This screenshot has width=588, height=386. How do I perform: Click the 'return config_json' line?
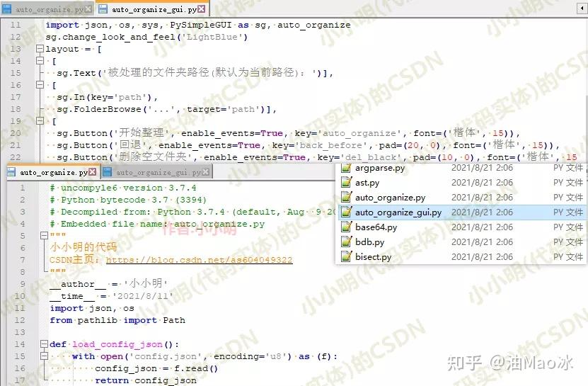coord(146,380)
